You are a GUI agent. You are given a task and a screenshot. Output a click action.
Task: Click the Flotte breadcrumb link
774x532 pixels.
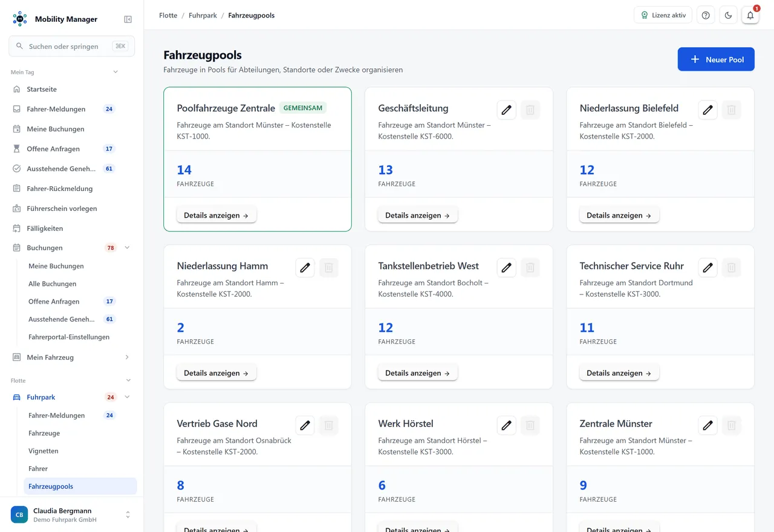click(168, 16)
